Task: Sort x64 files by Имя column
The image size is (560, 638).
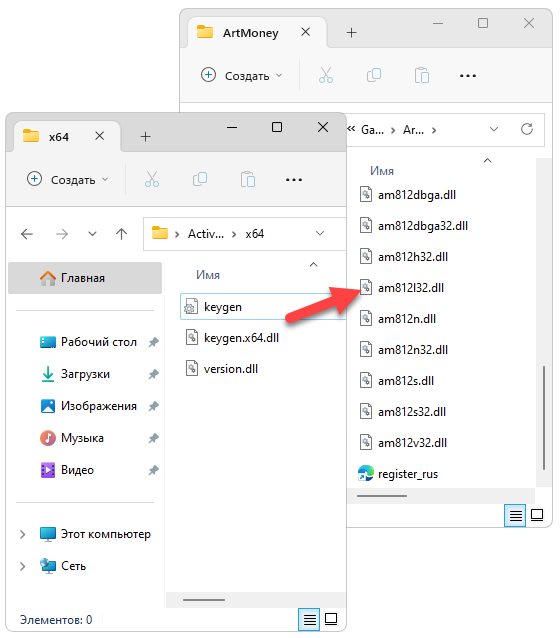Action: pyautogui.click(x=208, y=275)
